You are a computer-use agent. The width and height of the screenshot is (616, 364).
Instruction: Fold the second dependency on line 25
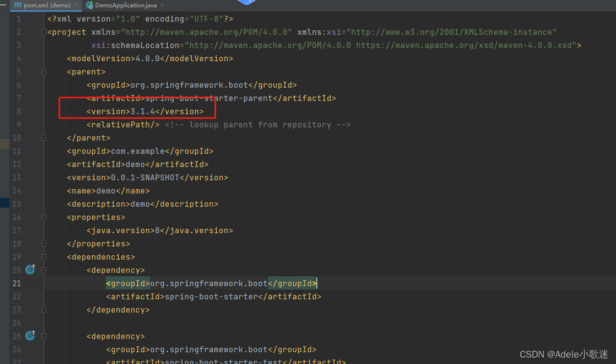click(44, 336)
